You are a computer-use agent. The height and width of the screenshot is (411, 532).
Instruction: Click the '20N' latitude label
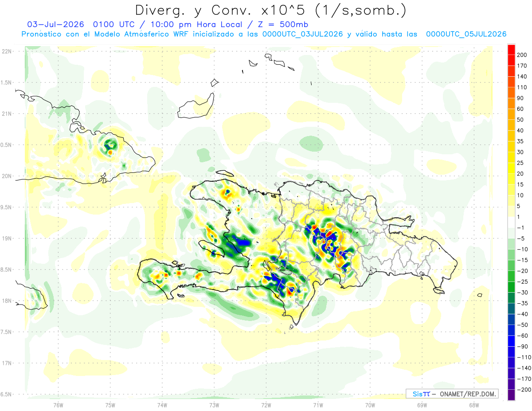coord(6,176)
